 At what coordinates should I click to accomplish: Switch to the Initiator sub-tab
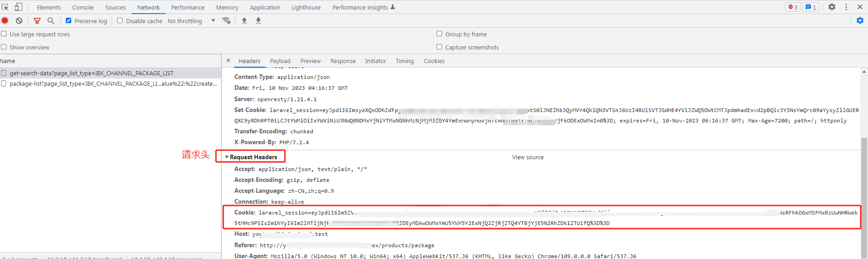[376, 61]
